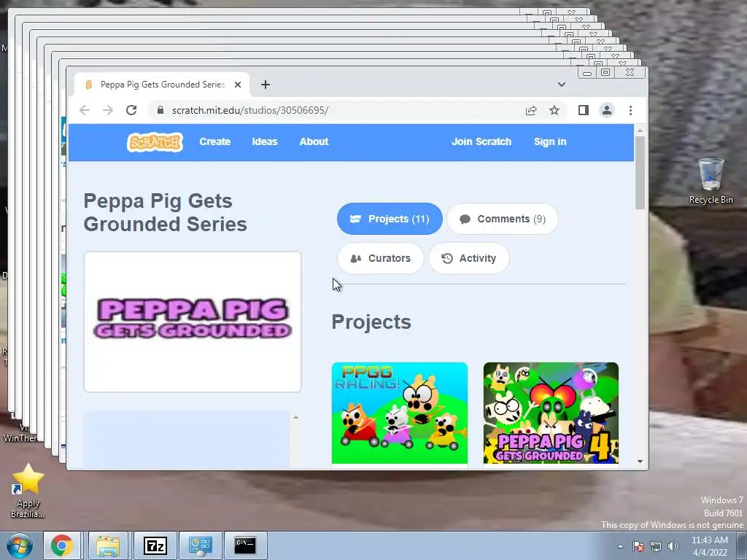
Task: Open the File Explorer taskbar icon
Action: [x=108, y=545]
